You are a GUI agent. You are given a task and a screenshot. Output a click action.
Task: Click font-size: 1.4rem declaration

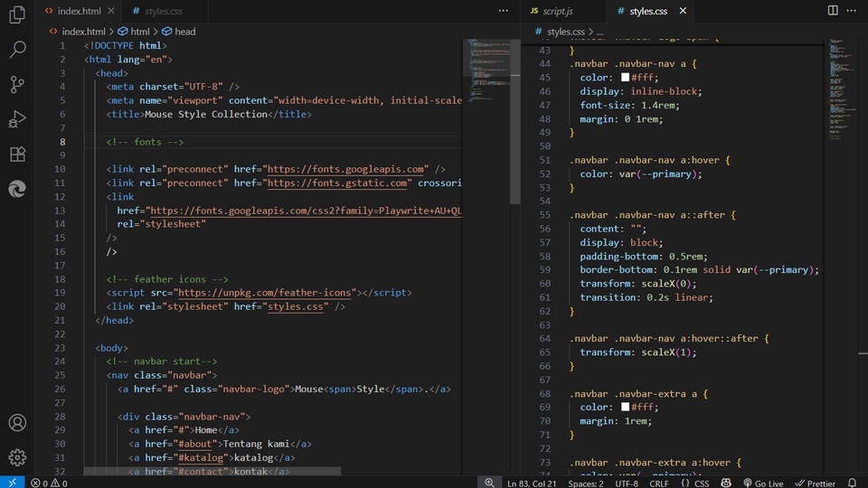click(x=629, y=105)
